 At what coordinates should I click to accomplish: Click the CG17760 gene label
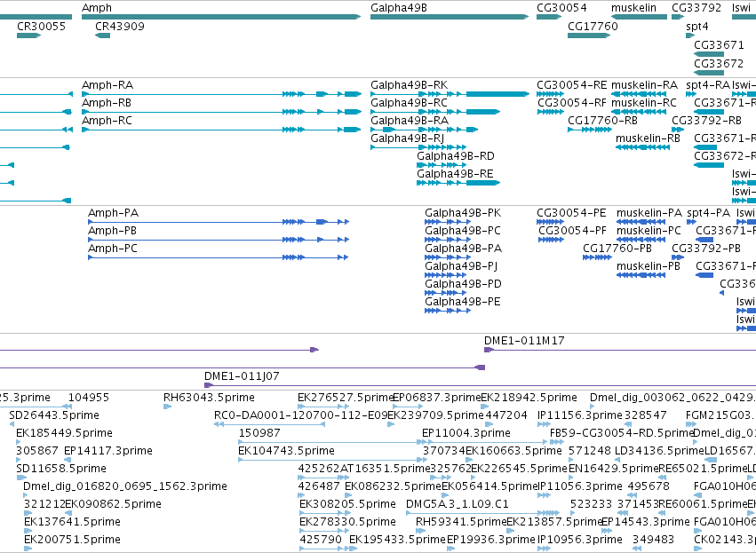tap(593, 26)
